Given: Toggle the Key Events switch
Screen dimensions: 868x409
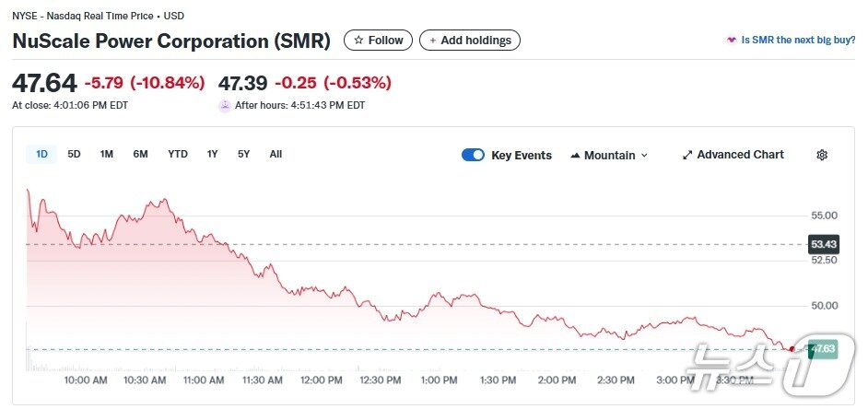Looking at the screenshot, I should [473, 155].
